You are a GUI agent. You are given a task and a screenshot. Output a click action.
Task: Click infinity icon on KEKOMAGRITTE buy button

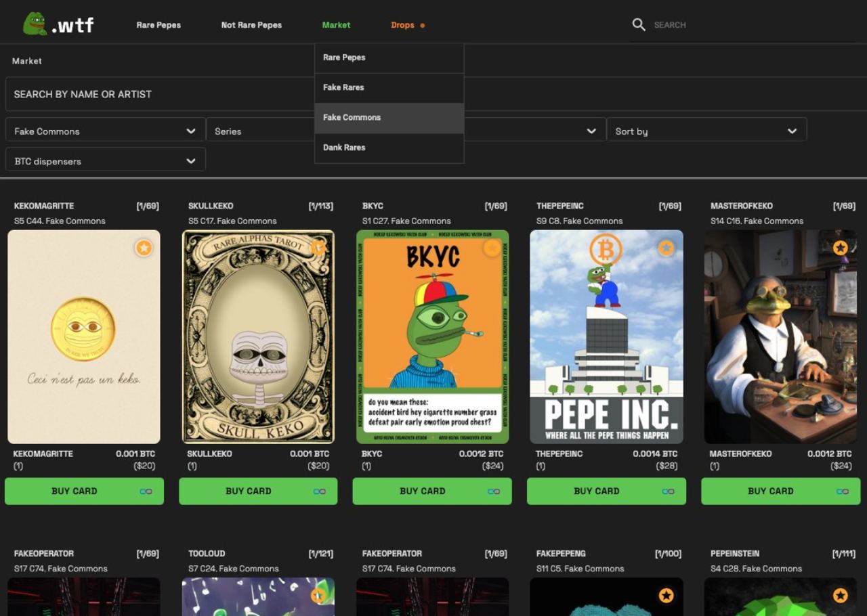[x=146, y=491]
